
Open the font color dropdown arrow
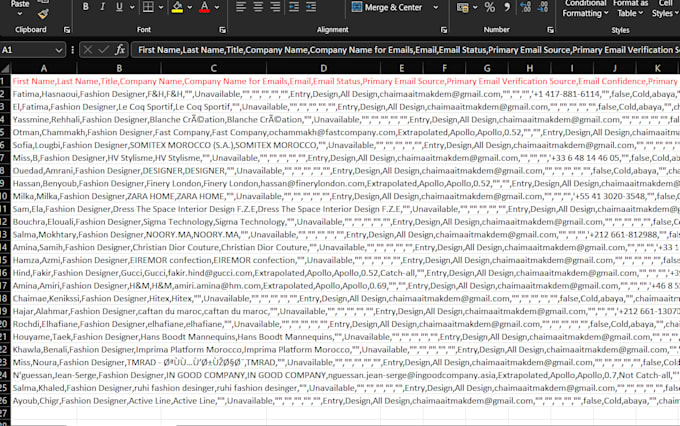point(217,7)
